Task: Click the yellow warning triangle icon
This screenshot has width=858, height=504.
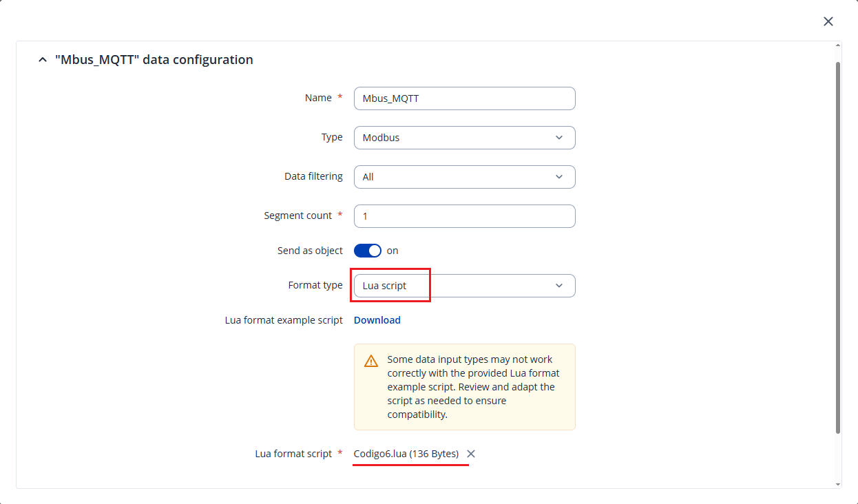Action: pyautogui.click(x=371, y=361)
